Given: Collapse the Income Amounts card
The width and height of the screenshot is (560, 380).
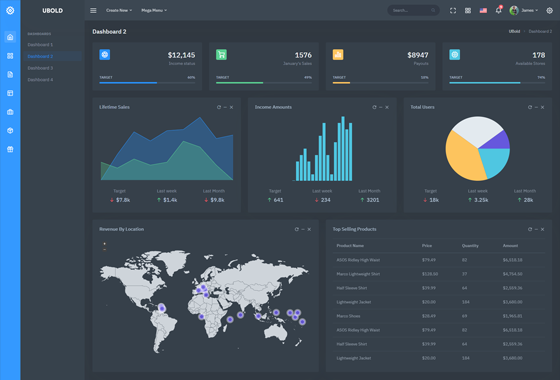Looking at the screenshot, I should pyautogui.click(x=381, y=107).
